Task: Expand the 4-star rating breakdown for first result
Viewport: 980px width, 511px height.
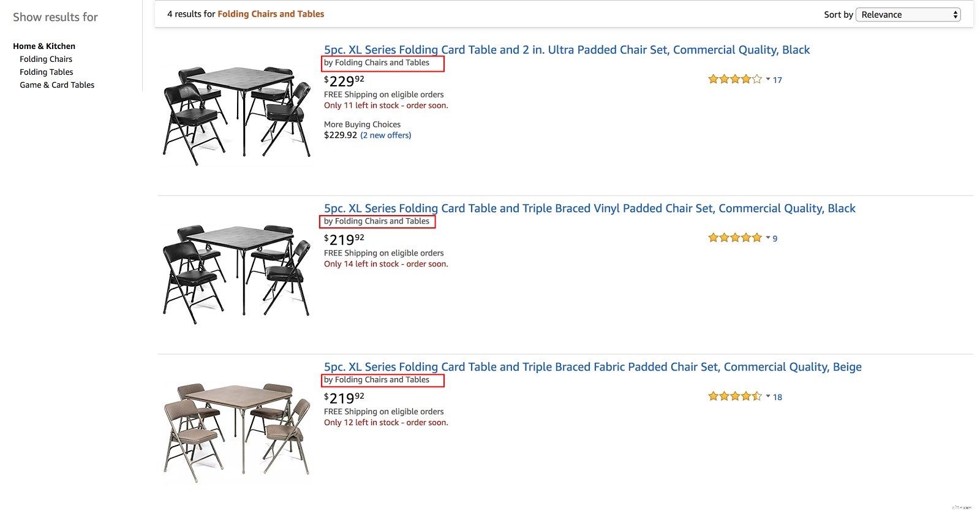Action: pyautogui.click(x=767, y=79)
